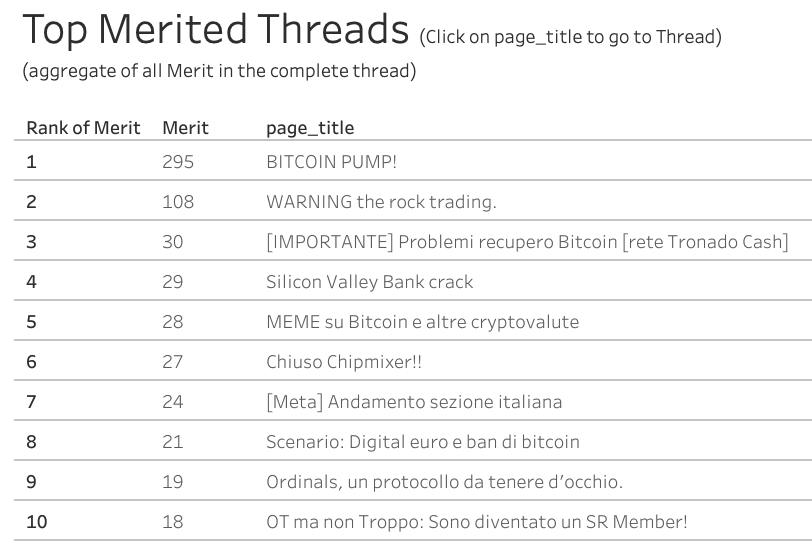Select rank 10 cell
812x542 pixels.
click(x=37, y=522)
